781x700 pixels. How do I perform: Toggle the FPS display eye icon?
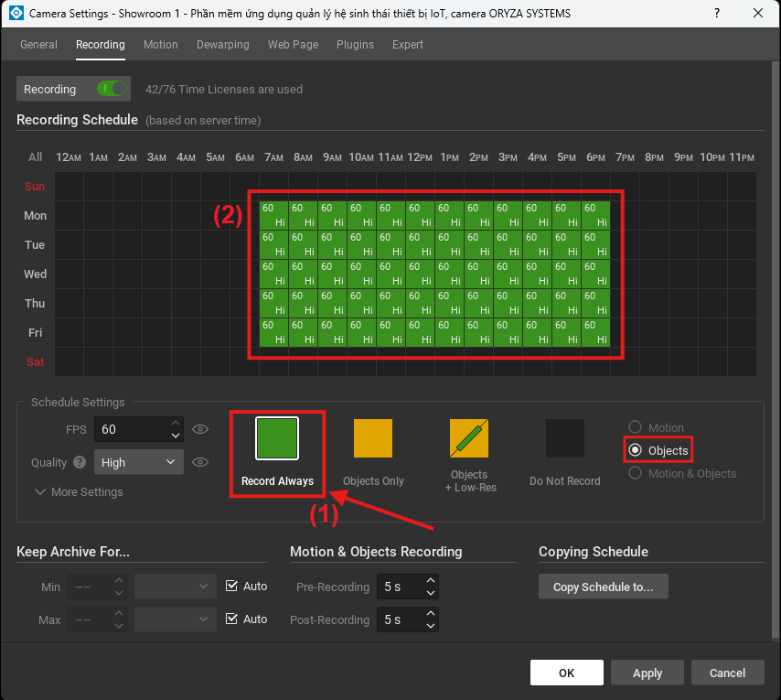[x=200, y=429]
